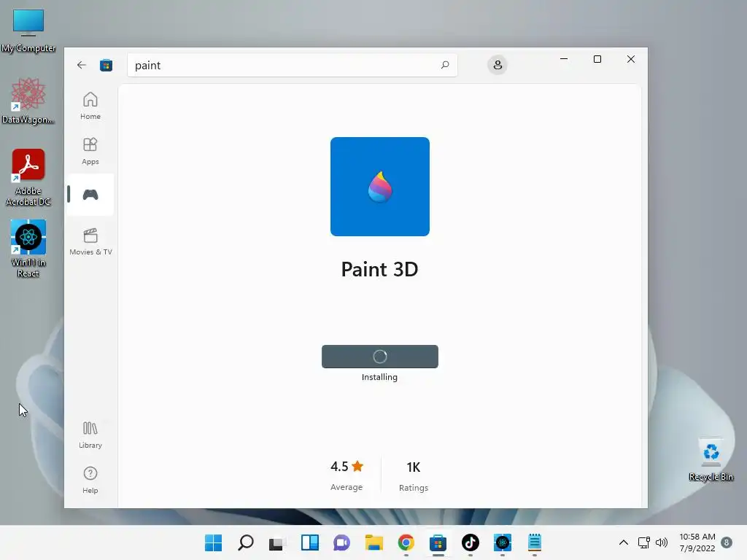Image resolution: width=747 pixels, height=560 pixels.
Task: Open the Widgets panel on the taskbar
Action: tap(309, 542)
